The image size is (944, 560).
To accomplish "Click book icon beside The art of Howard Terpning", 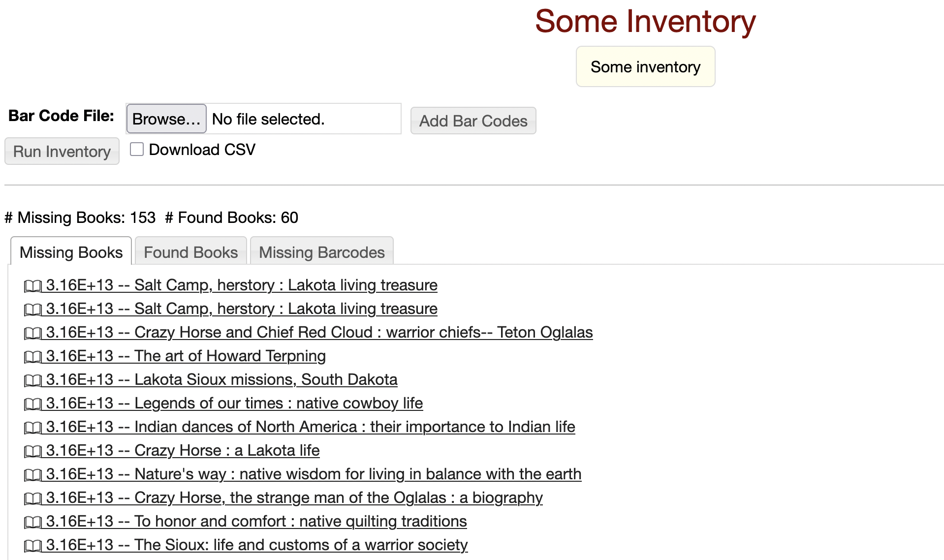I will point(33,356).
